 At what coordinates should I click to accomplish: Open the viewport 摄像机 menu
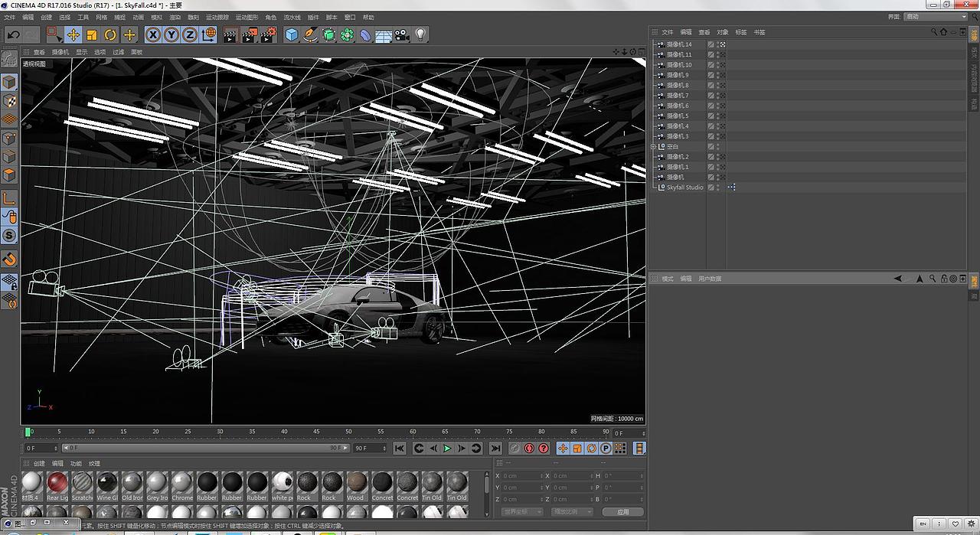[60, 52]
